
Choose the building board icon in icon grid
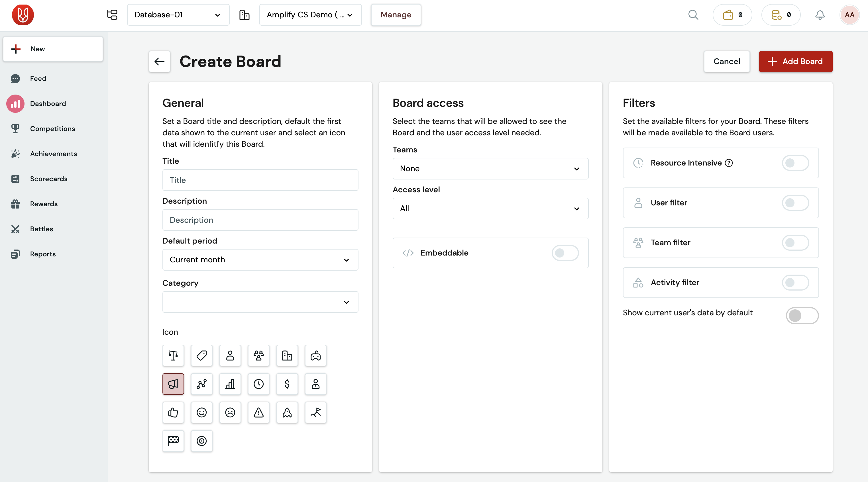pyautogui.click(x=287, y=355)
